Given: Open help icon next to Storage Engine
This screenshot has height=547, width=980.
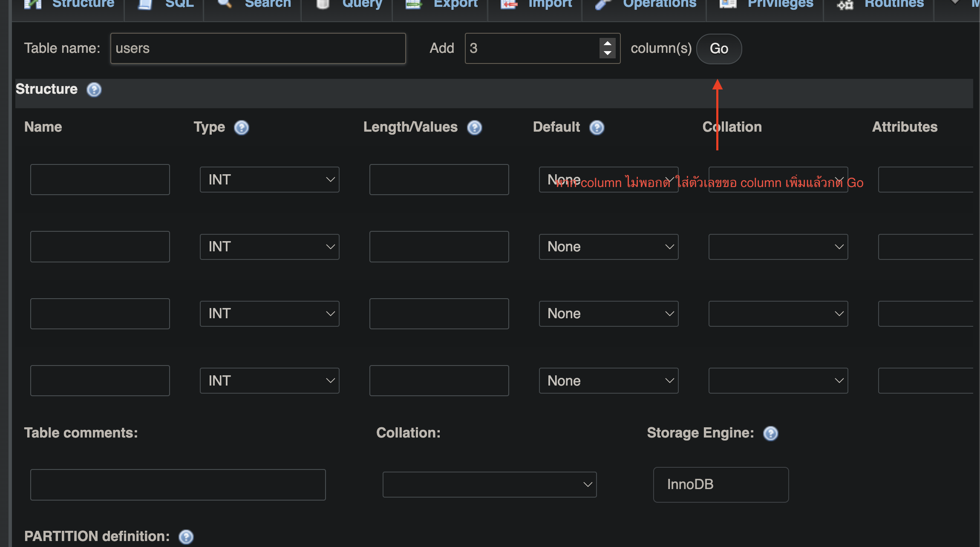Looking at the screenshot, I should (770, 433).
